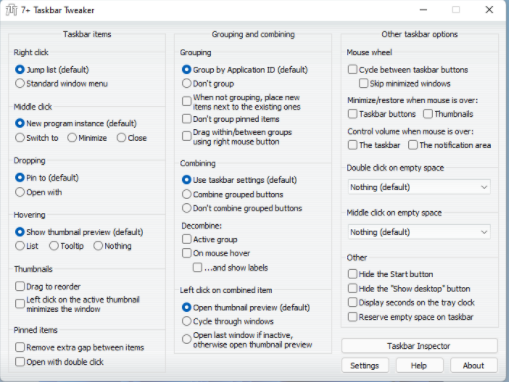
Task: Open the About dialog
Action: (473, 366)
